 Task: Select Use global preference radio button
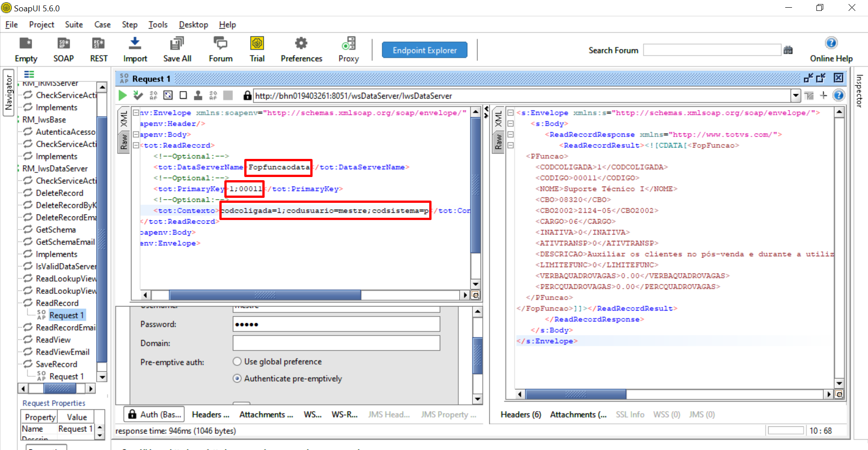click(x=237, y=362)
